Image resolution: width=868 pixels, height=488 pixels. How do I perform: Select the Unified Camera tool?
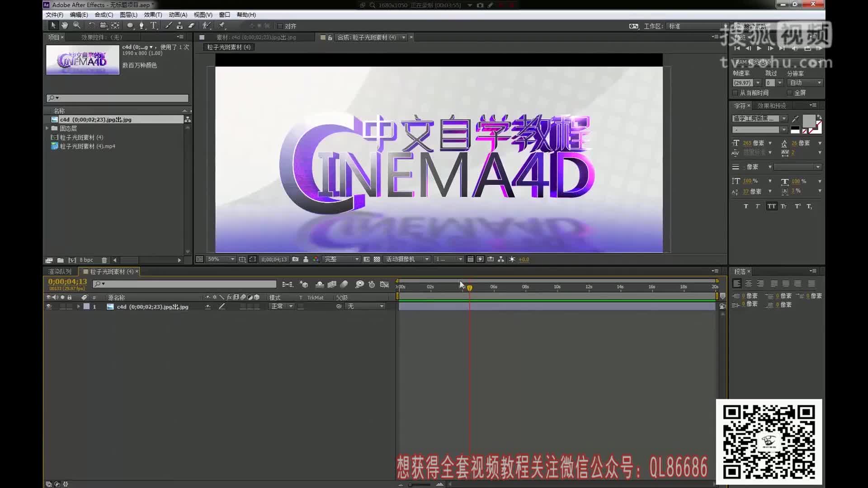[x=104, y=26]
